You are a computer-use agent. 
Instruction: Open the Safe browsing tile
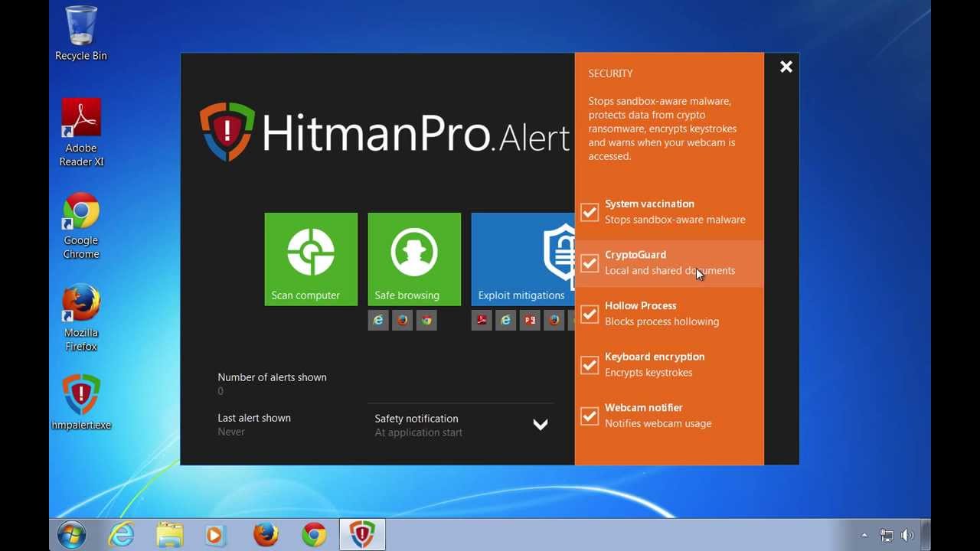click(414, 259)
